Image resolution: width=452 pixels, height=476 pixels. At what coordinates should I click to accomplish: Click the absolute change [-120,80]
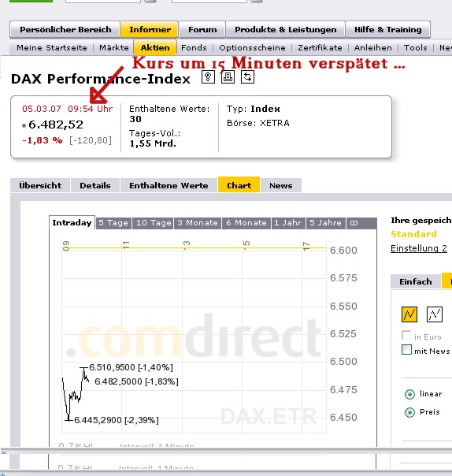91,140
